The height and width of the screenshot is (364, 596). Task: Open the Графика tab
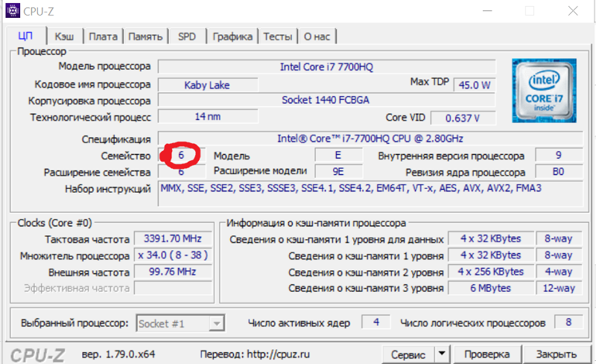[x=232, y=36]
